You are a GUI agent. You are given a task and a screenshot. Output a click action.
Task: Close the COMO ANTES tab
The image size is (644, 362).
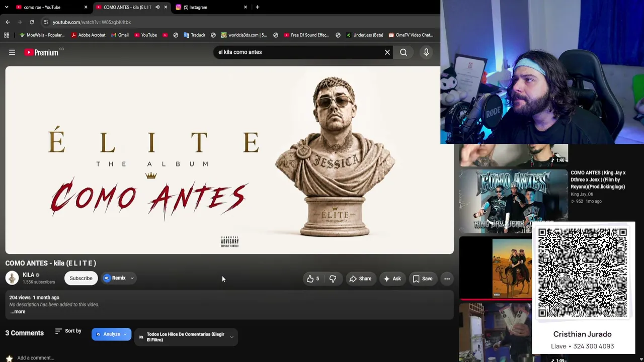(166, 7)
